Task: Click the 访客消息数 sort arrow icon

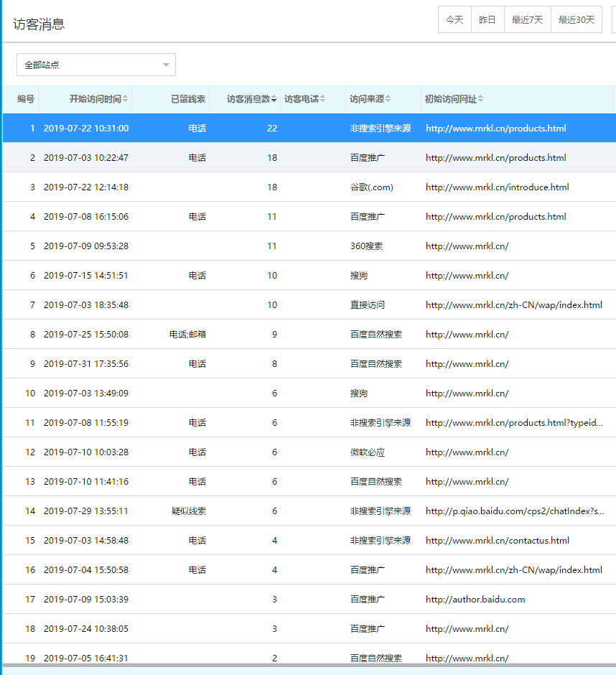Action: pyautogui.click(x=274, y=99)
